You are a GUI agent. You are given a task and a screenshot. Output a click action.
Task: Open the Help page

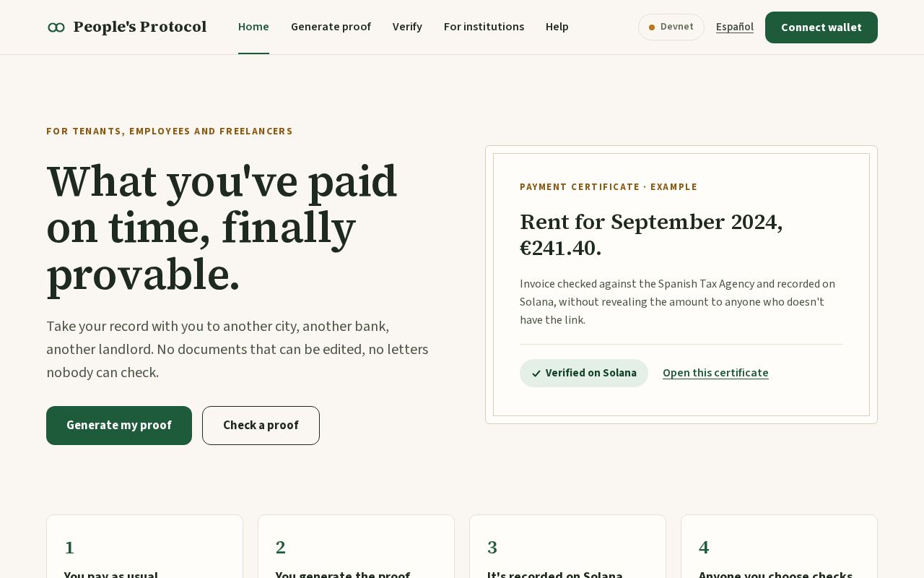pos(557,27)
